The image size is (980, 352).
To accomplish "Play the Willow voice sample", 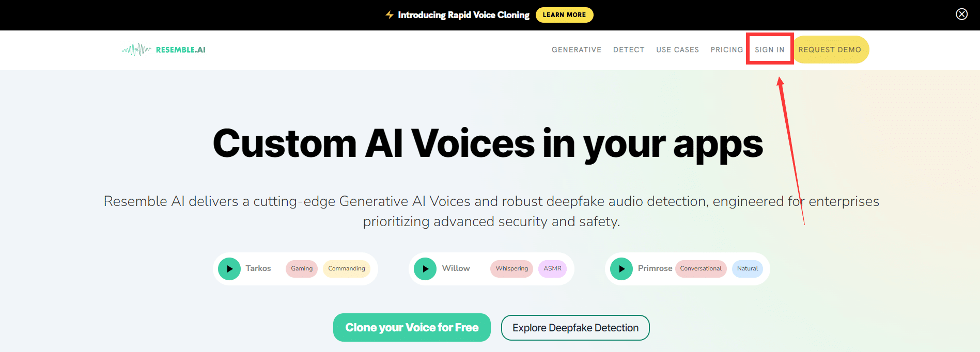I will pos(425,269).
